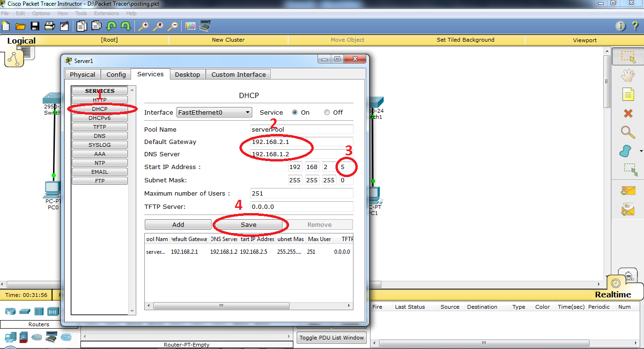This screenshot has height=349, width=644.
Task: Save the project with the floppy icon
Action: (35, 26)
